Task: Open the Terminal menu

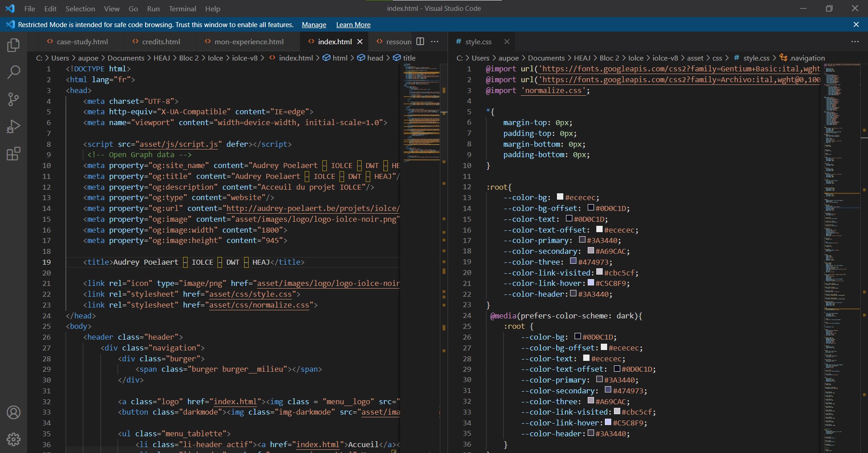Action: coord(183,9)
